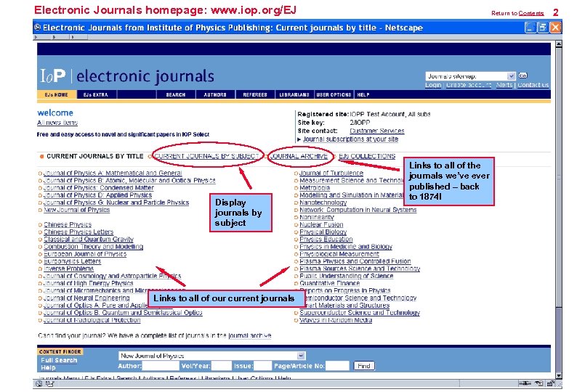Click the Login link
Image resolution: width=577 pixels, height=392 pixels.
(x=433, y=85)
